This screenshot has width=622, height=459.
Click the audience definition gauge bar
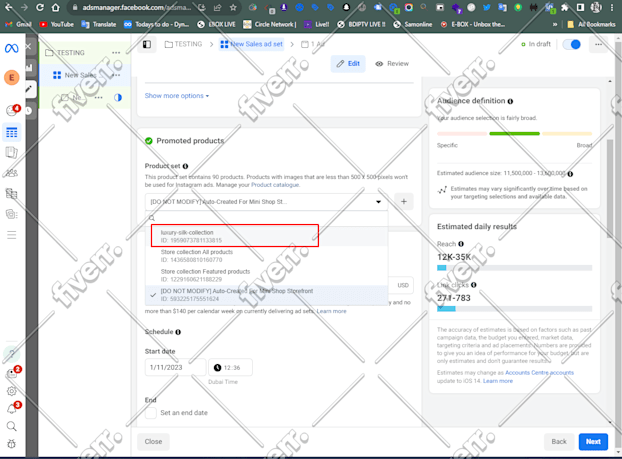[514, 134]
